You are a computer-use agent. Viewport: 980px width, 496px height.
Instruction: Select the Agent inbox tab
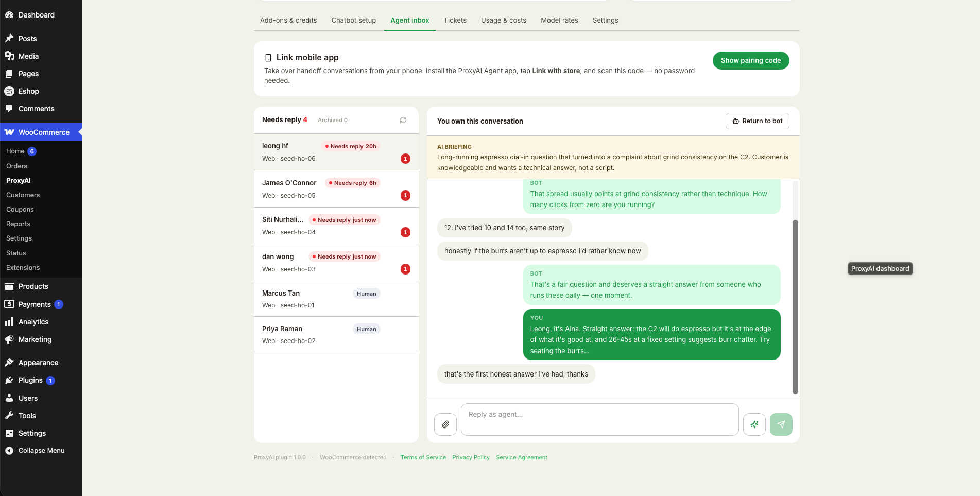[x=410, y=20]
